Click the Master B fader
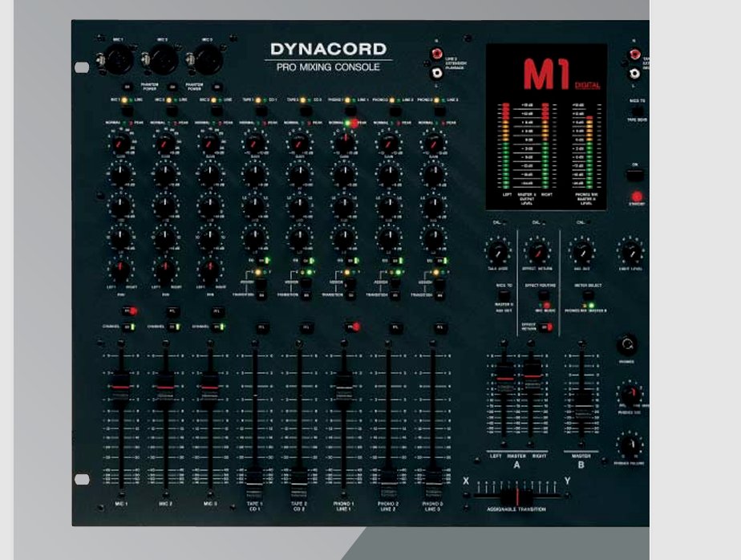 coord(582,408)
